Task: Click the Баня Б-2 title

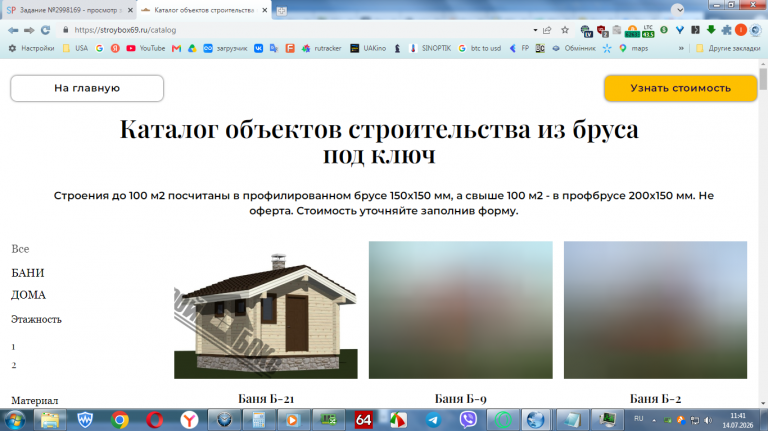Action: click(x=655, y=399)
